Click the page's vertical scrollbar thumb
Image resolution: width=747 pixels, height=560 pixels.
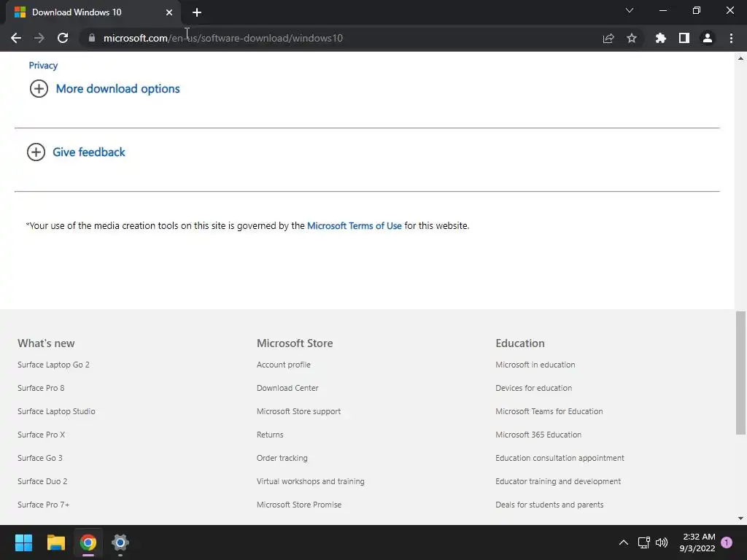pos(740,372)
